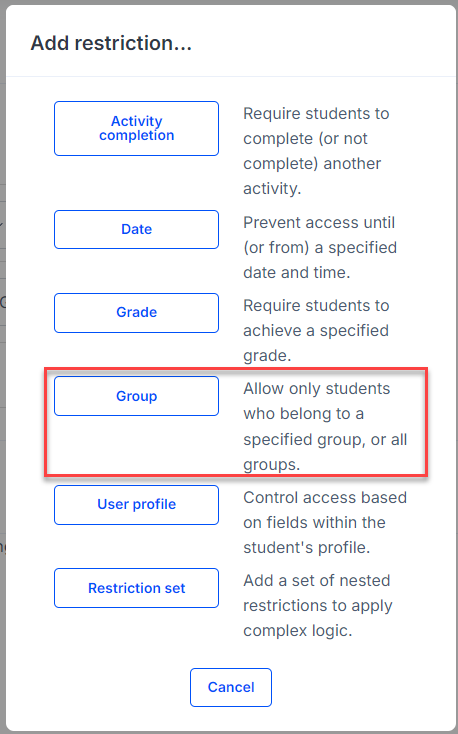Select the Date restriction button
The height and width of the screenshot is (734, 458).
[136, 229]
